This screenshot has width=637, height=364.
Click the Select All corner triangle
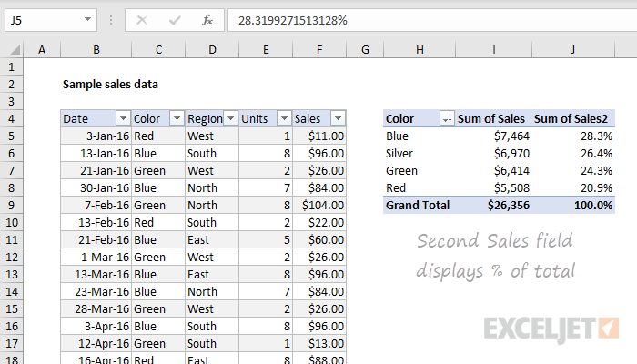pos(13,49)
